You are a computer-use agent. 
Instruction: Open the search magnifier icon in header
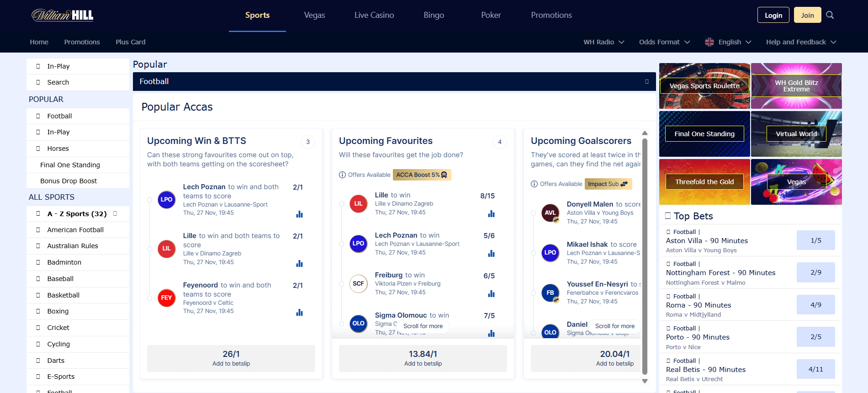830,15
